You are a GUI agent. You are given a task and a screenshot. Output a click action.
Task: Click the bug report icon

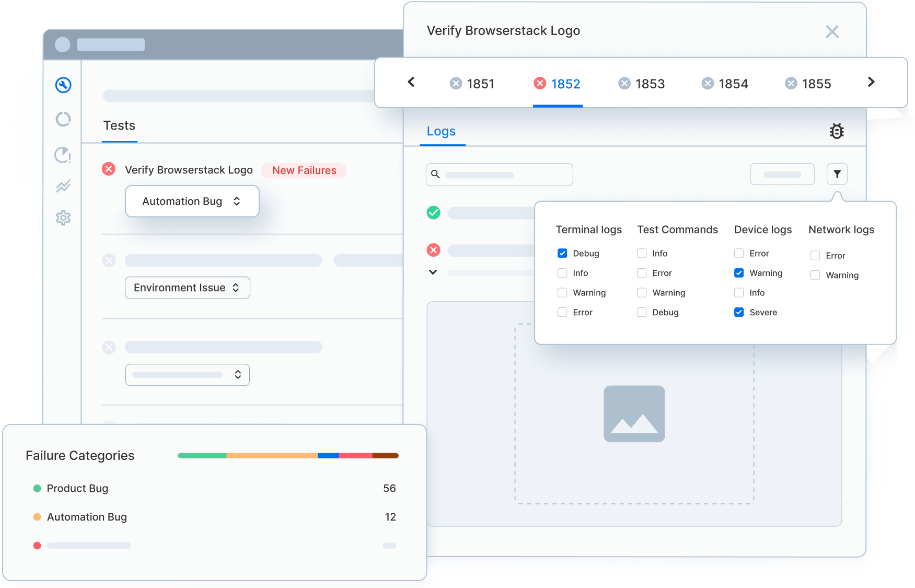coord(837,131)
